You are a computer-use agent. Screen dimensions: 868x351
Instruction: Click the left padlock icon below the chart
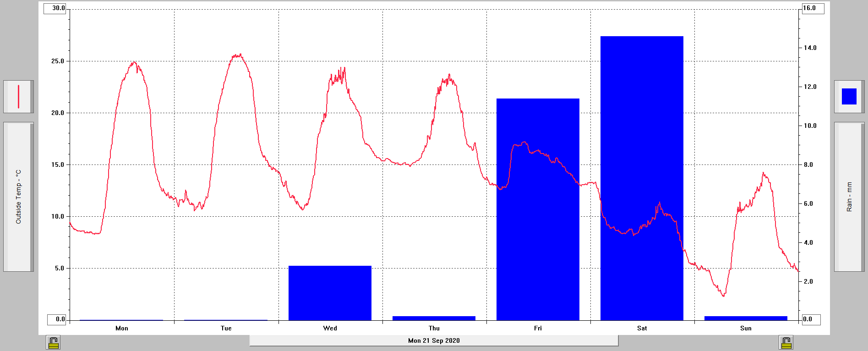coord(54,342)
